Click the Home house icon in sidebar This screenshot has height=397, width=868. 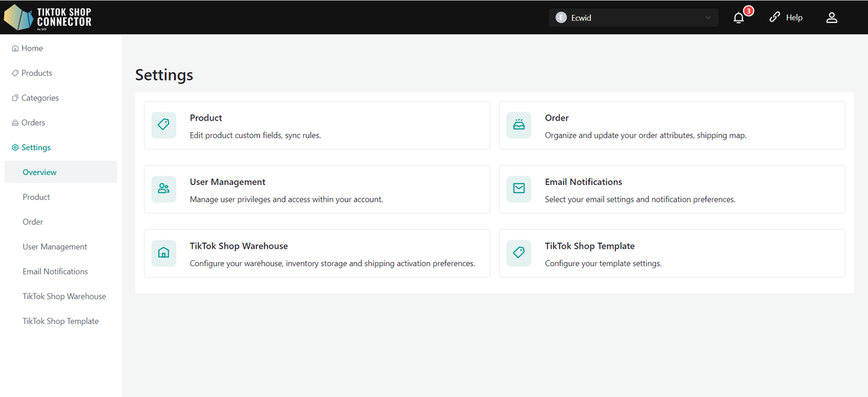16,49
